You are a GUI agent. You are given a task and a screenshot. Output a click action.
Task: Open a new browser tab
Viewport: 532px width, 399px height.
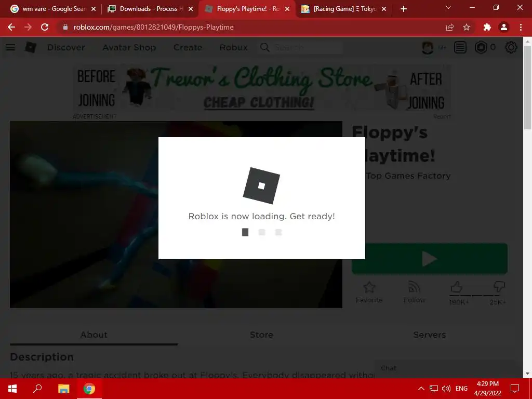403,9
